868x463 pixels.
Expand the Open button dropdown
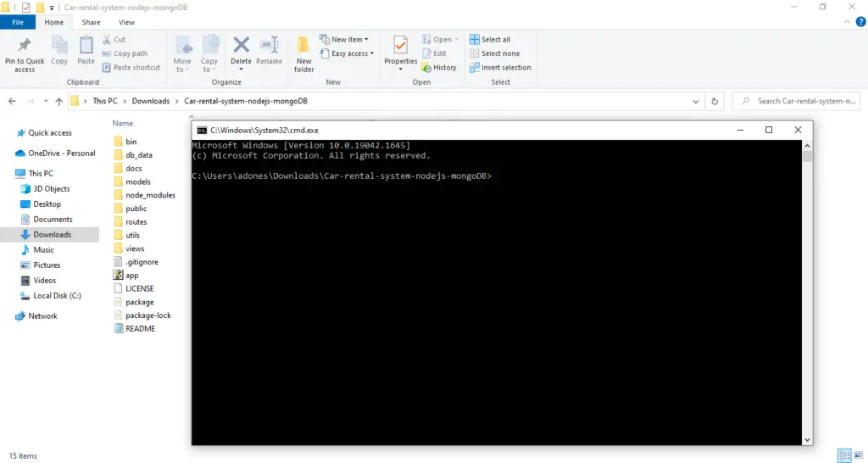point(456,39)
